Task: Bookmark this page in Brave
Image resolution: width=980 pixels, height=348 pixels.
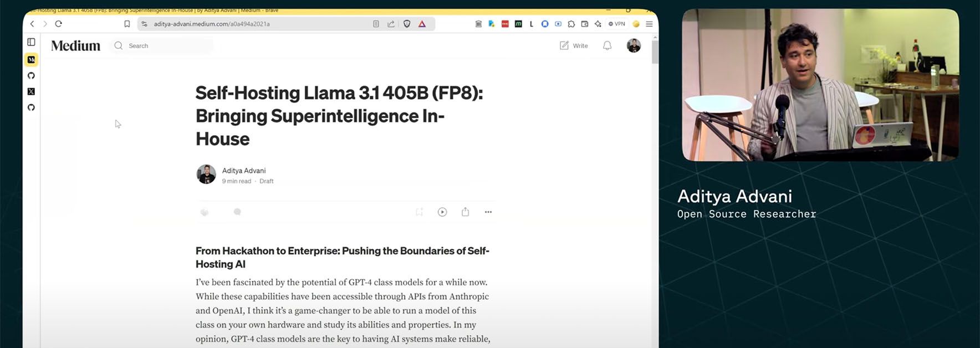Action: (127, 24)
